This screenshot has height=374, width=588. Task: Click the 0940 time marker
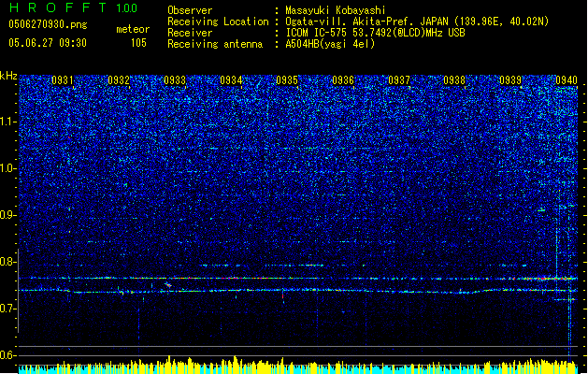pos(566,80)
